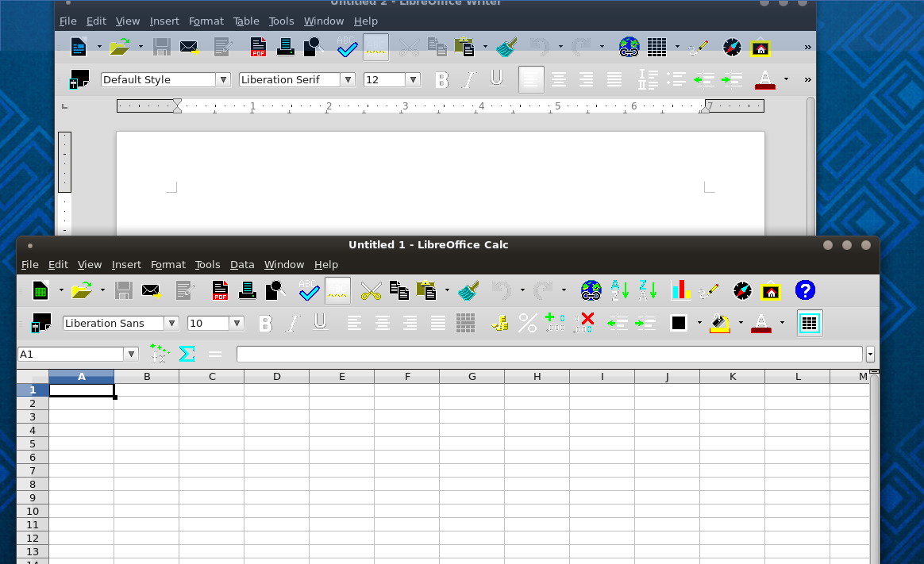Toggle Bold in Writer formatting bar
The height and width of the screenshot is (564, 924).
pyautogui.click(x=442, y=79)
